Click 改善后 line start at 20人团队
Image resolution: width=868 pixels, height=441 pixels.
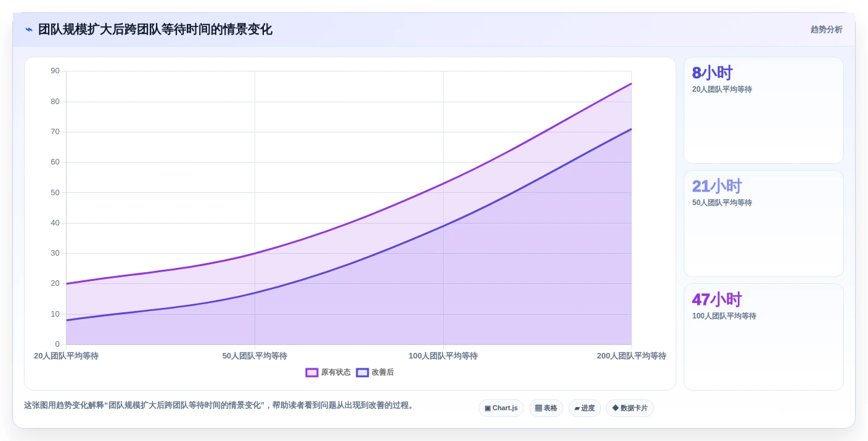click(x=67, y=320)
